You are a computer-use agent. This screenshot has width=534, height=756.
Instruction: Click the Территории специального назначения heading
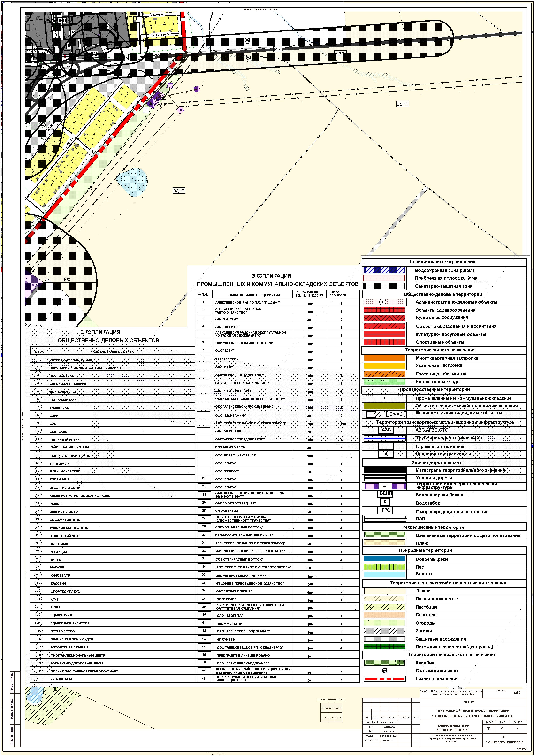point(451,654)
